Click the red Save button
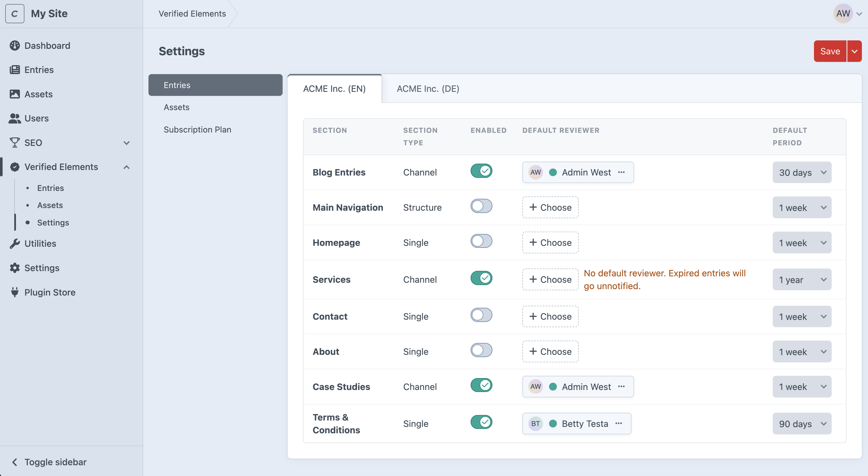 pyautogui.click(x=830, y=51)
